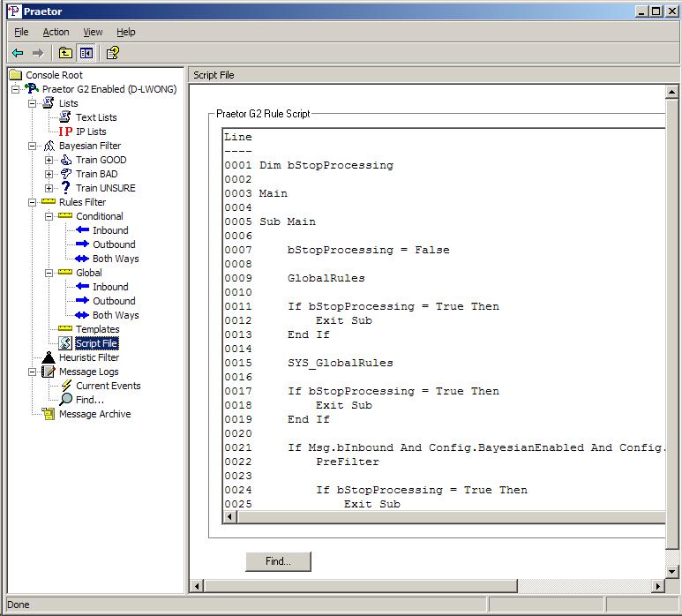682x616 pixels.
Task: Click the Back arrow toolbar icon
Action: (x=18, y=53)
